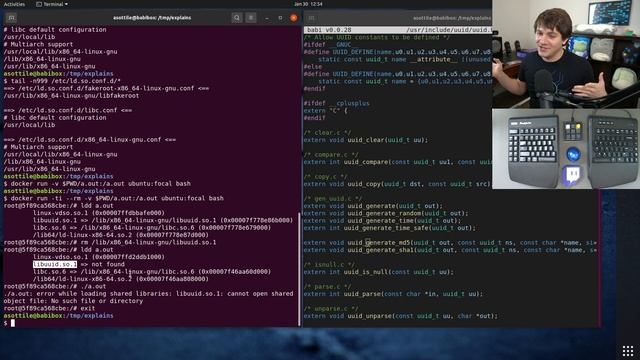Click the left terminal title asottile@babibox
The height and width of the screenshot is (360, 640).
click(x=152, y=18)
